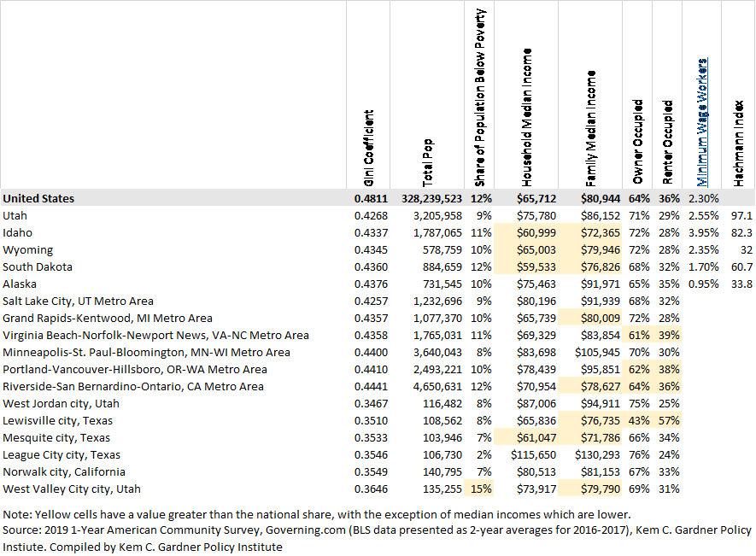Click the highlighted Riverside income cell $78,627
756x556 pixels.
(x=590, y=387)
